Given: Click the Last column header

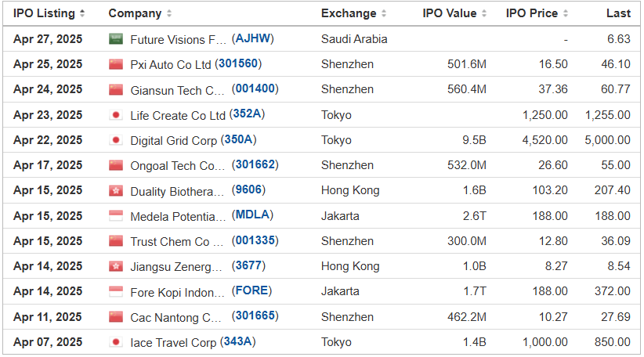Looking at the screenshot, I should coord(618,13).
